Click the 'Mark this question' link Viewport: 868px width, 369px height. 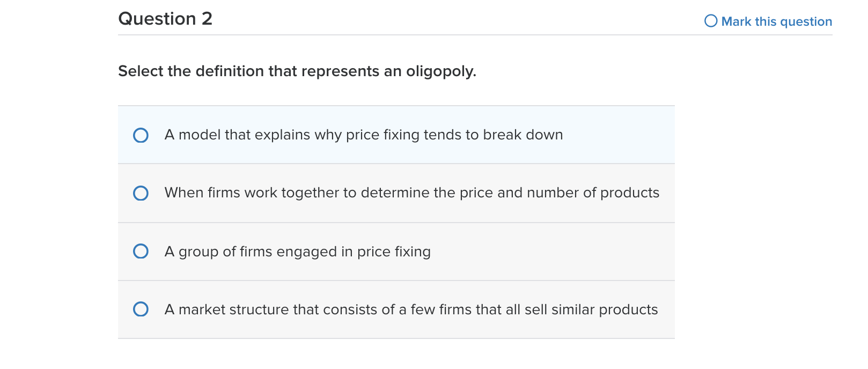tap(777, 21)
